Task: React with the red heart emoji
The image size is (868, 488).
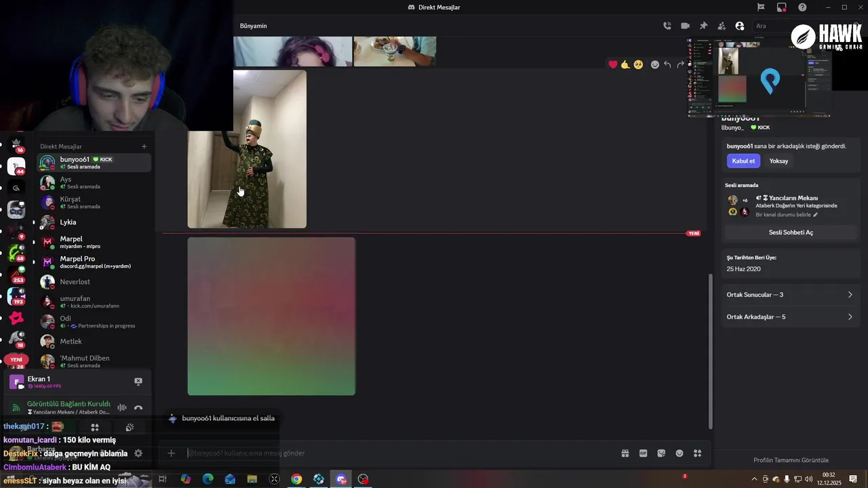Action: click(613, 64)
